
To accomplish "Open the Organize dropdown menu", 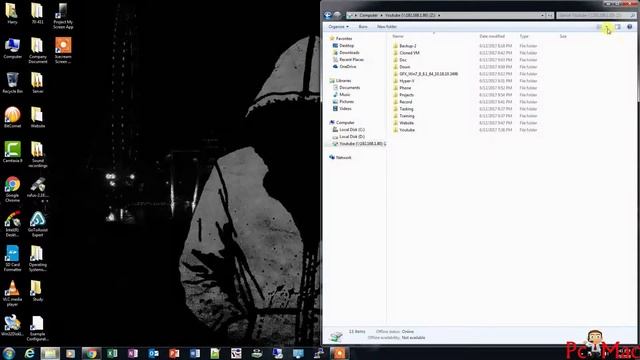I will coord(338,27).
